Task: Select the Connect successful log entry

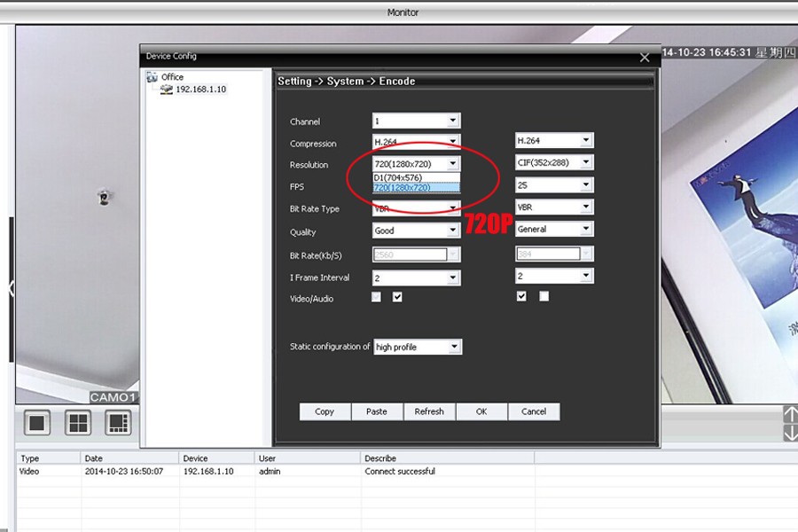Action: point(400,472)
